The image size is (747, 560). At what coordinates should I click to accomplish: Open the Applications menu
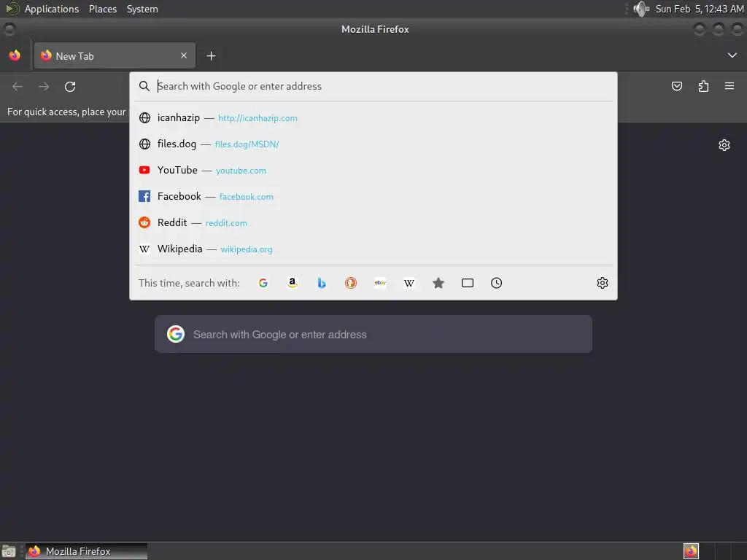(x=52, y=9)
